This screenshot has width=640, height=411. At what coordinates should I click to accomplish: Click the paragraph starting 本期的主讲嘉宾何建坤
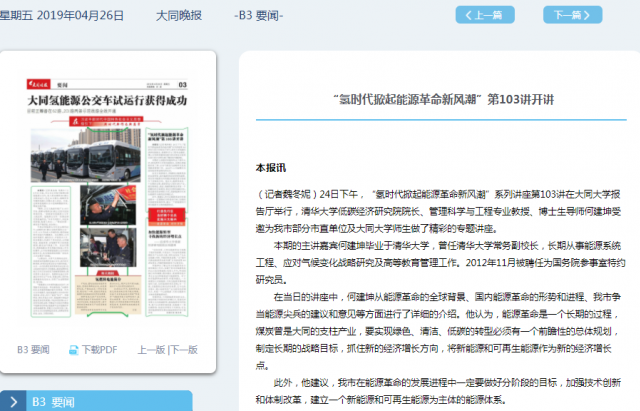click(x=440, y=262)
